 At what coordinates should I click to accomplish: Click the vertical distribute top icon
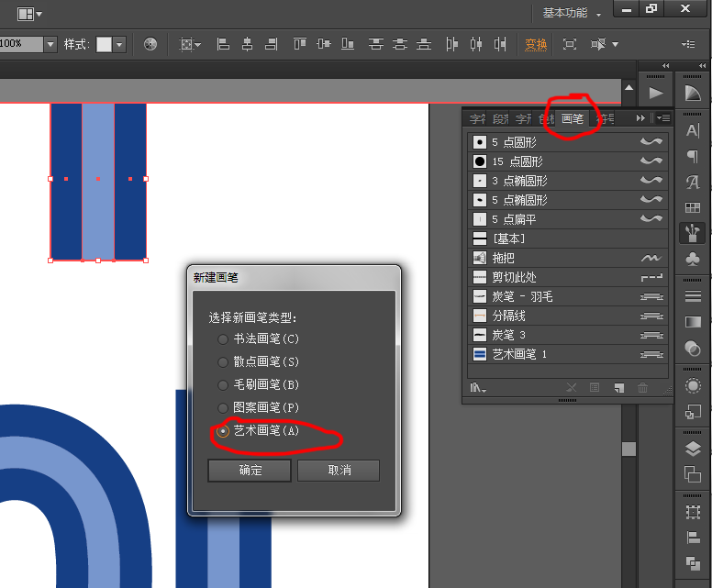(x=376, y=44)
